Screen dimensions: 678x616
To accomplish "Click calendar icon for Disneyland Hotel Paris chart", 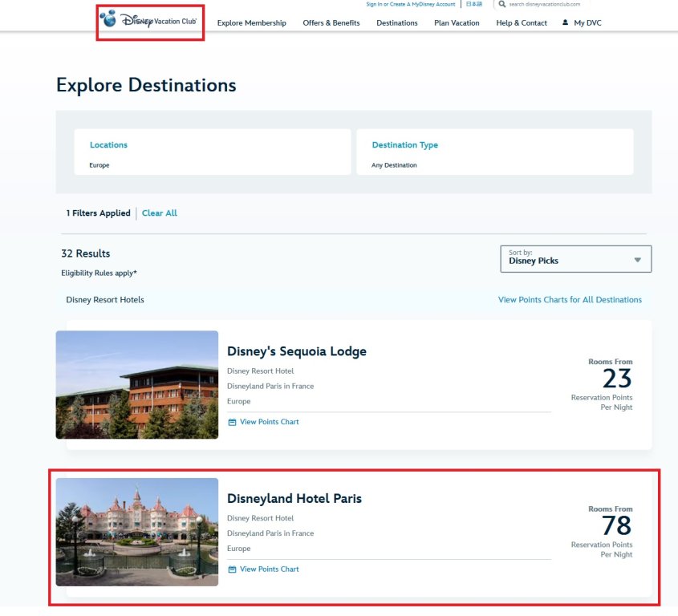I will click(233, 569).
